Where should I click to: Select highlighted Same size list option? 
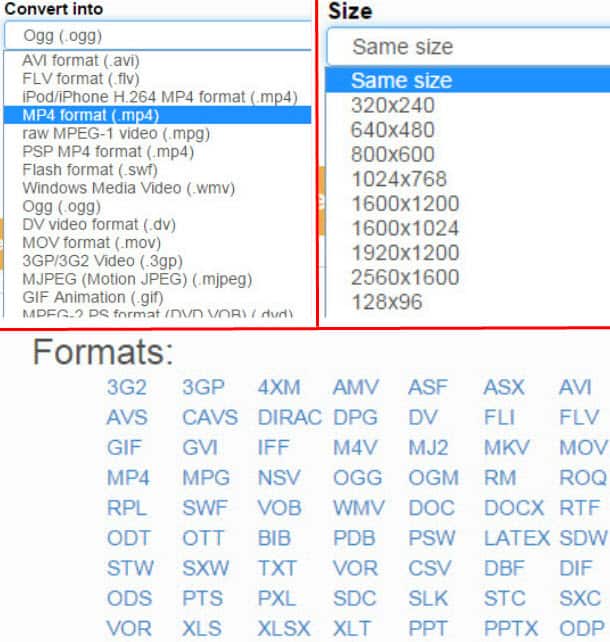(468, 80)
